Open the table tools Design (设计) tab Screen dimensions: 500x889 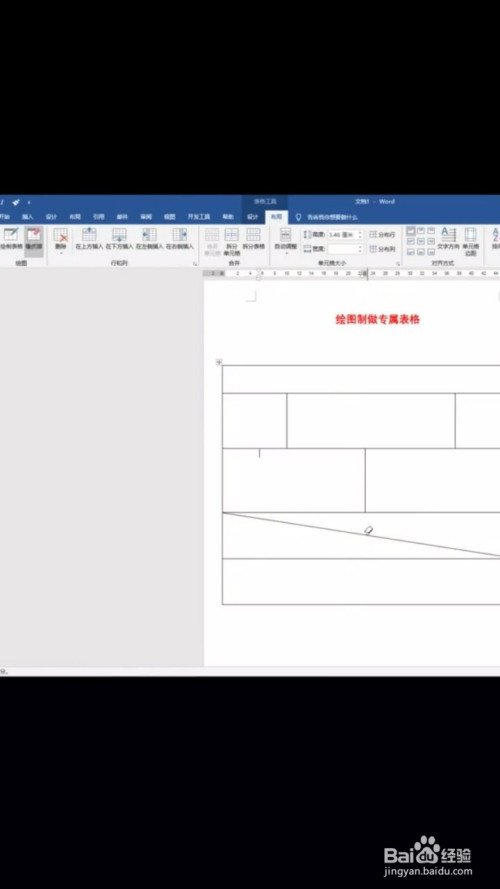(x=253, y=217)
